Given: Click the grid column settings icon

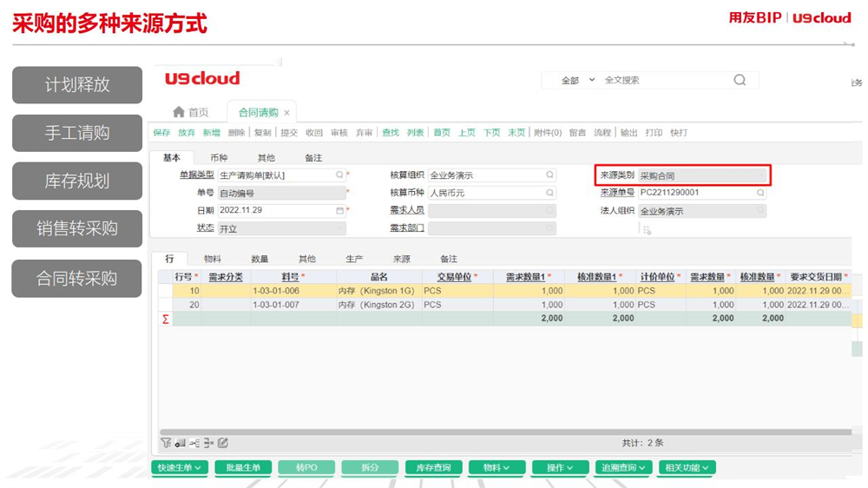Looking at the screenshot, I should point(180,443).
